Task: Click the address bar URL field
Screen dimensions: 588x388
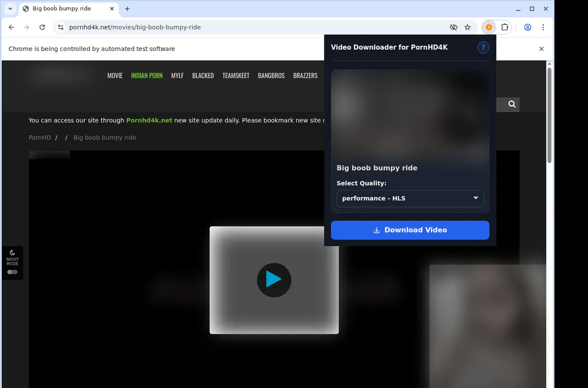Action: [255, 27]
